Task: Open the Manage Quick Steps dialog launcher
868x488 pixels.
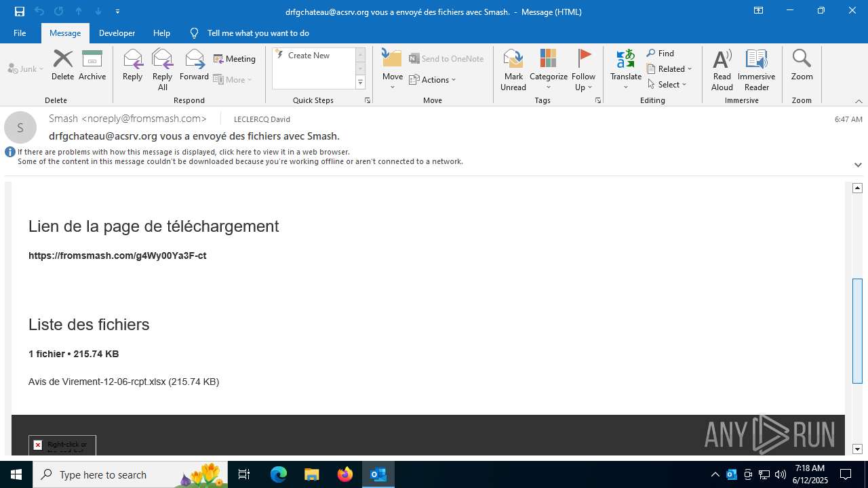Action: pos(368,100)
